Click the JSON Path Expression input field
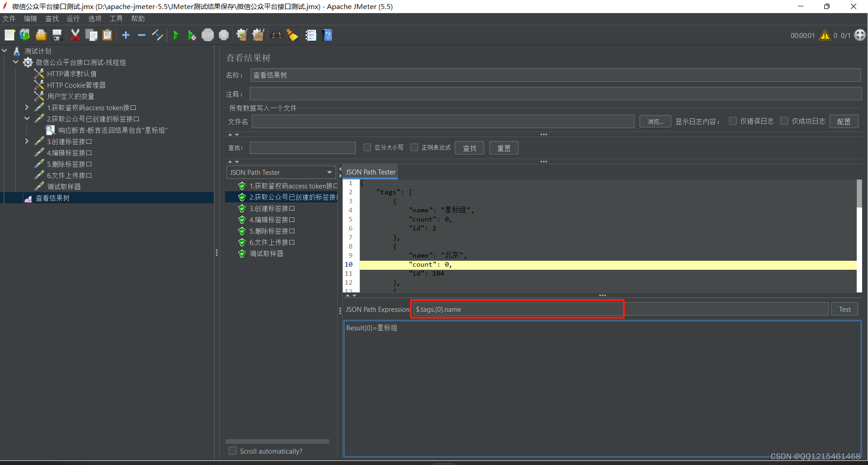Screen dimensions: 868x465 tap(621, 309)
